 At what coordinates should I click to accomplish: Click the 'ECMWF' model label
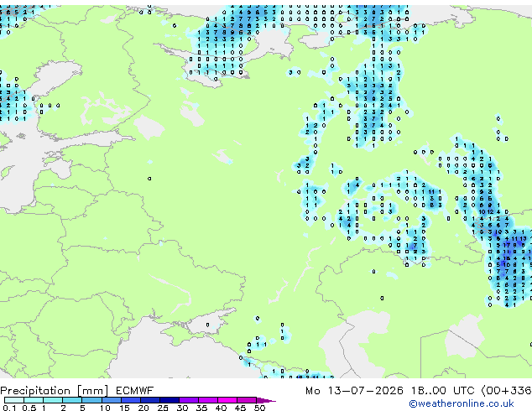point(134,391)
